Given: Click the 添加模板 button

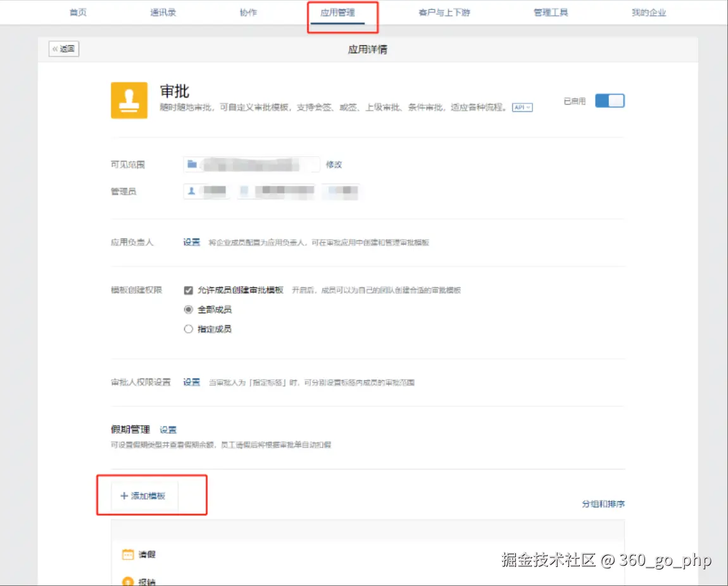Looking at the screenshot, I should [x=144, y=496].
